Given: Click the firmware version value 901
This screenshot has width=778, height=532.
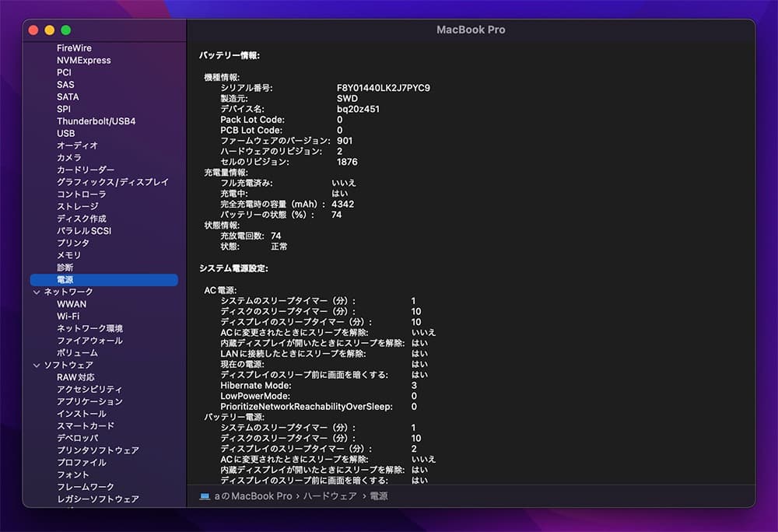Looking at the screenshot, I should click(x=345, y=141).
